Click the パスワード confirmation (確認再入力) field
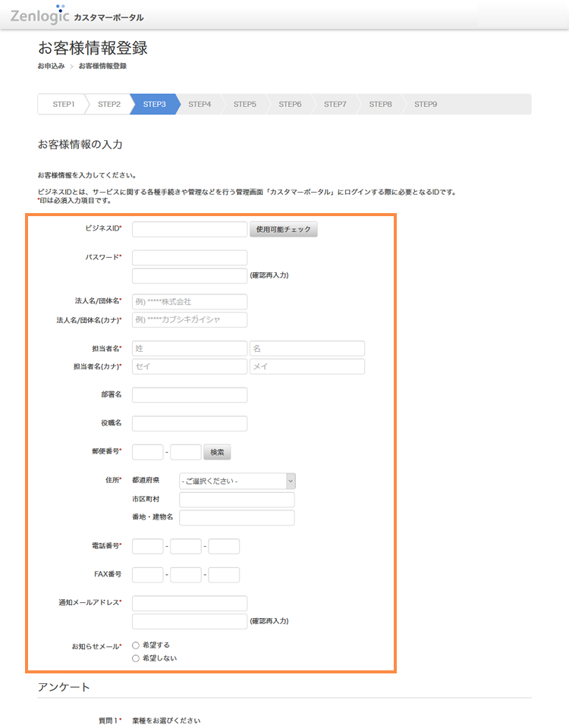Screen dimensions: 569x728 190,276
